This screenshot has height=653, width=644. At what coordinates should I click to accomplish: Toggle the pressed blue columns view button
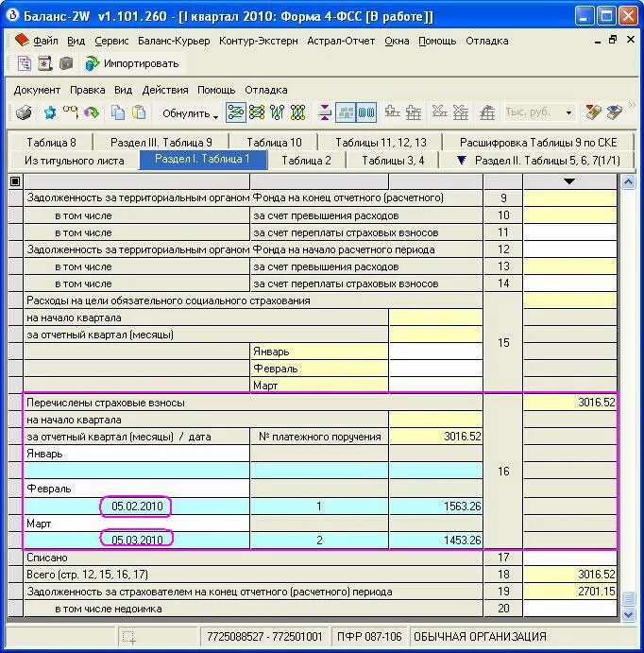click(366, 112)
